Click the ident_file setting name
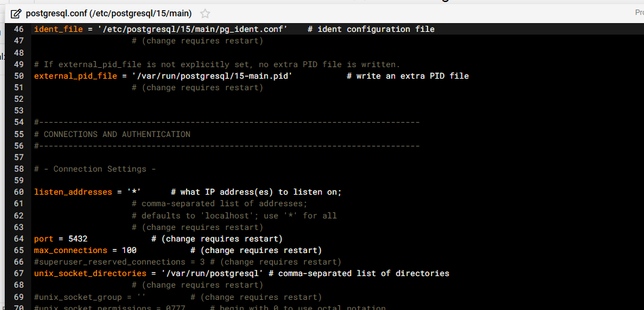The height and width of the screenshot is (310, 644). pyautogui.click(x=58, y=29)
